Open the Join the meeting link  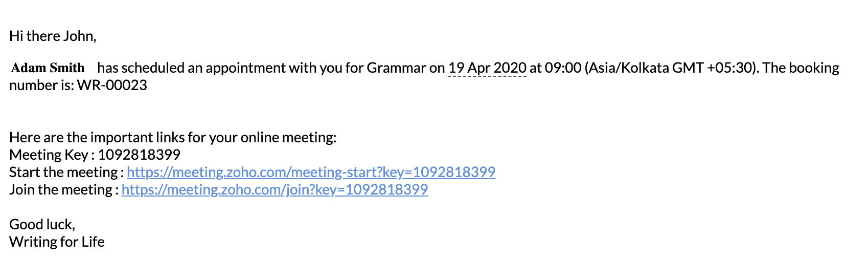[275, 189]
